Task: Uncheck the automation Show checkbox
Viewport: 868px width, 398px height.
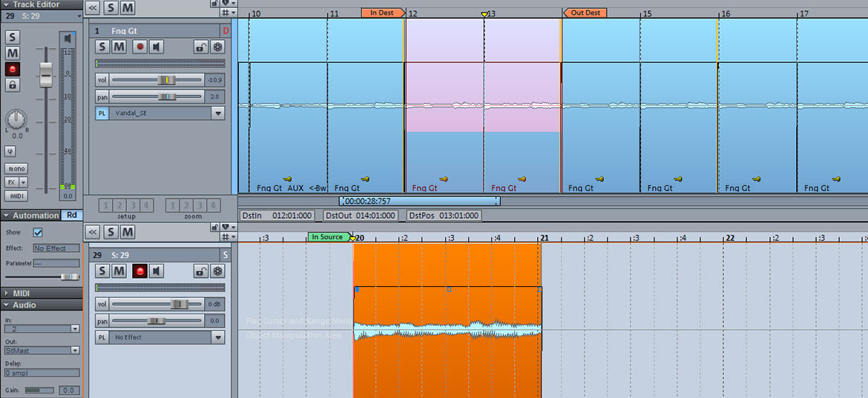Action: pos(38,232)
